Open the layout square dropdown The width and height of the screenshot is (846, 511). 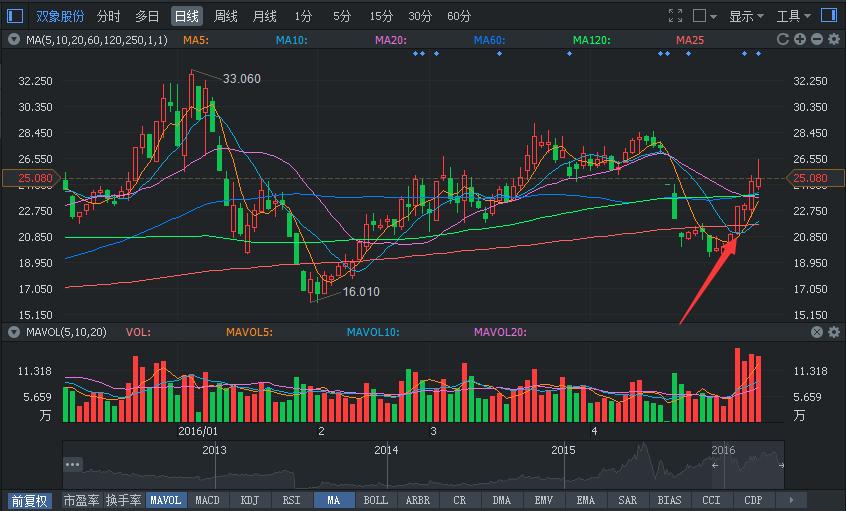705,16
